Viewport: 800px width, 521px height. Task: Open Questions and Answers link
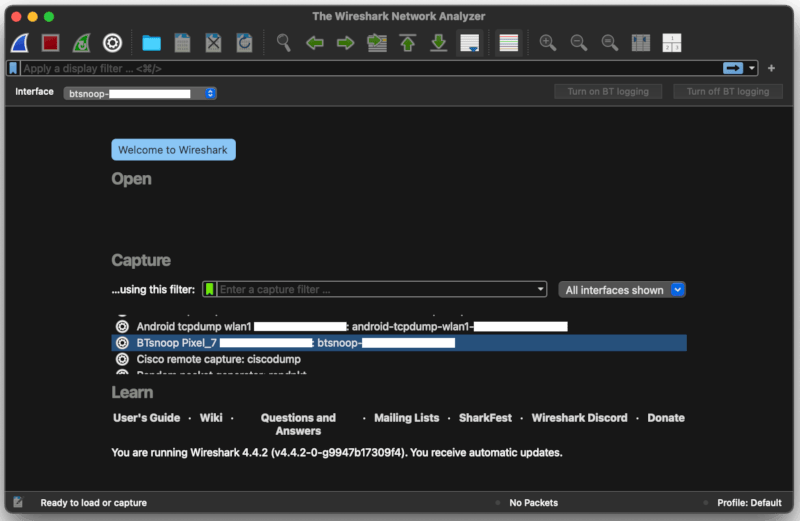point(298,425)
